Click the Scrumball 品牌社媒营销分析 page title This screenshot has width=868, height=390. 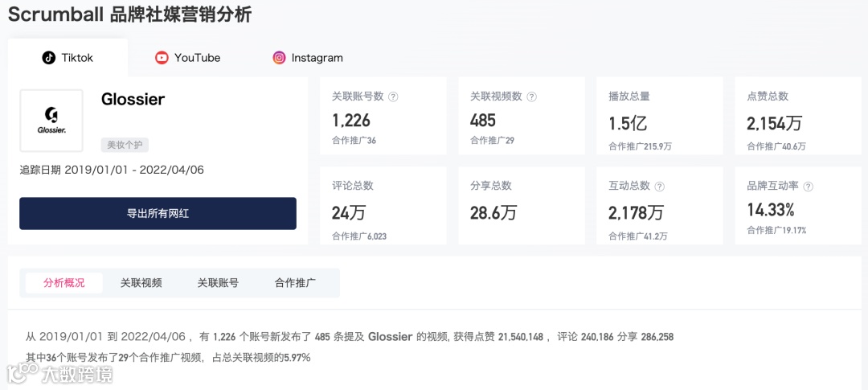129,15
